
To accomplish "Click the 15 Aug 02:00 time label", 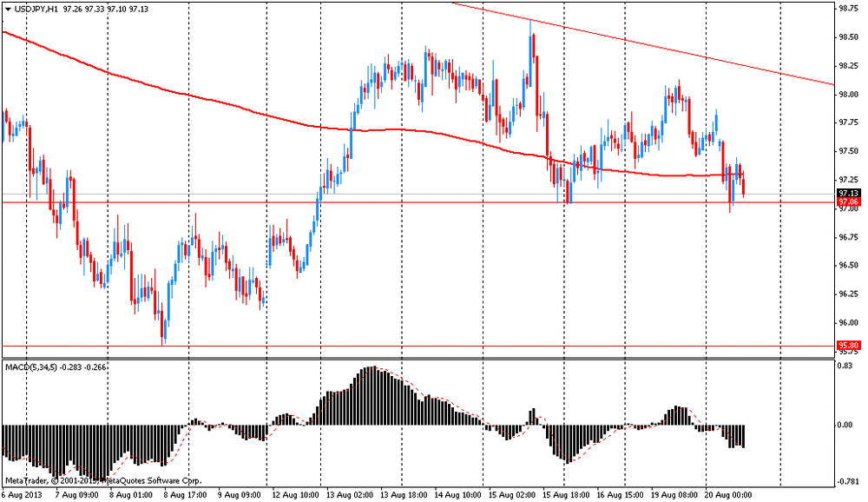I will click(x=513, y=494).
